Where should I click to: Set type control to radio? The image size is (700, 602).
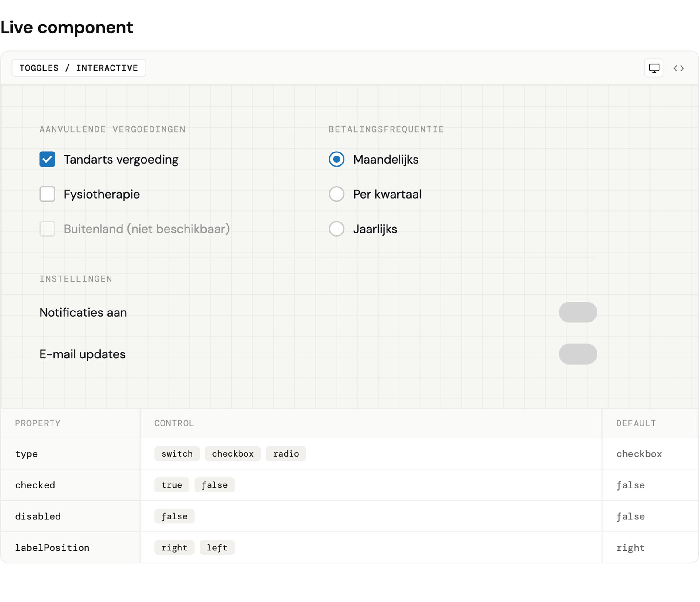pos(286,454)
